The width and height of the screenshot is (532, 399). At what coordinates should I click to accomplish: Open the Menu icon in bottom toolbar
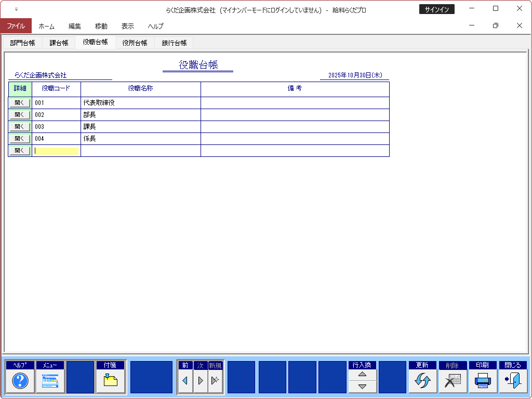point(50,381)
